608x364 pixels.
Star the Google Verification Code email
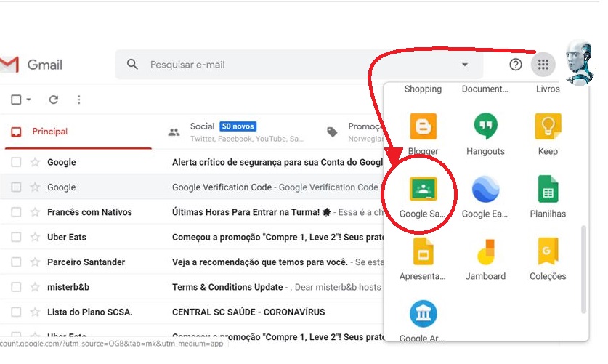(36, 187)
